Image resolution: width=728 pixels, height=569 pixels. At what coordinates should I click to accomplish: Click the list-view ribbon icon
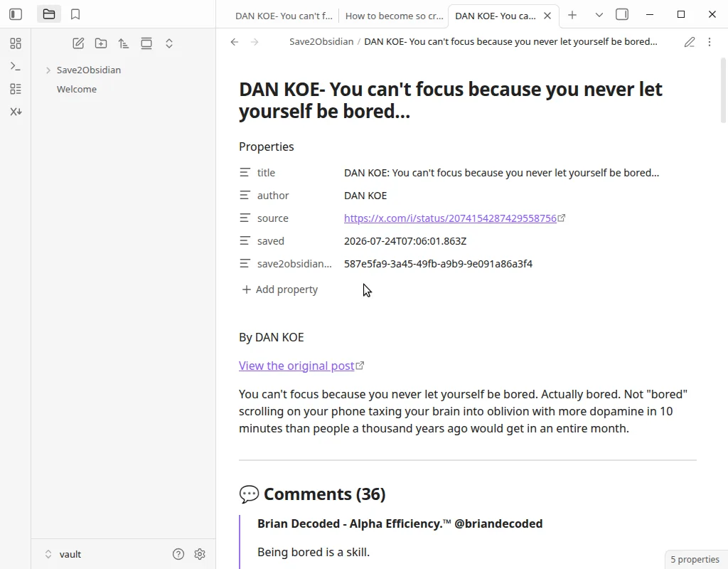point(16,89)
